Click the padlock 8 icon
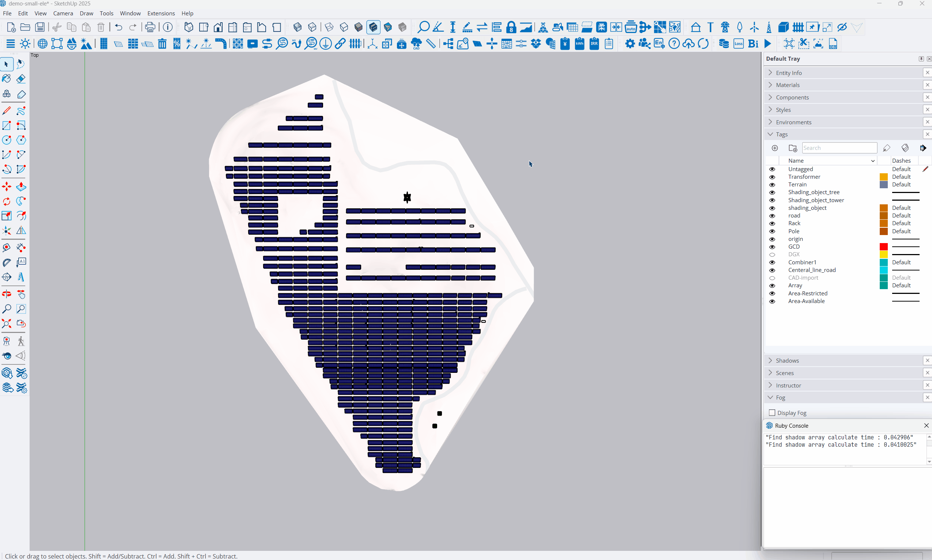932x560 pixels. pyautogui.click(x=511, y=27)
